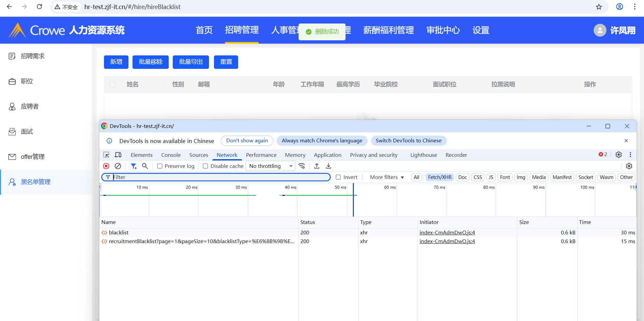Open DevTools three-dot customize menu

coord(630,154)
